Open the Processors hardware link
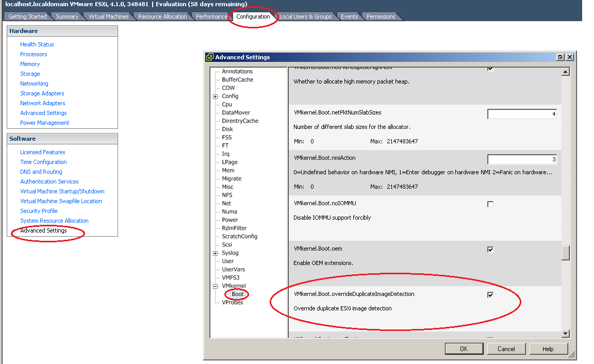 (34, 54)
